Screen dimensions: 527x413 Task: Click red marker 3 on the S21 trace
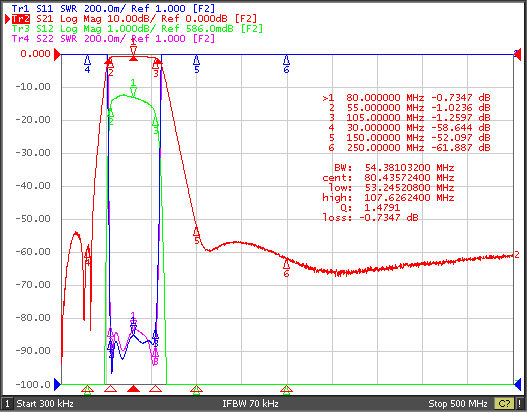pos(156,68)
